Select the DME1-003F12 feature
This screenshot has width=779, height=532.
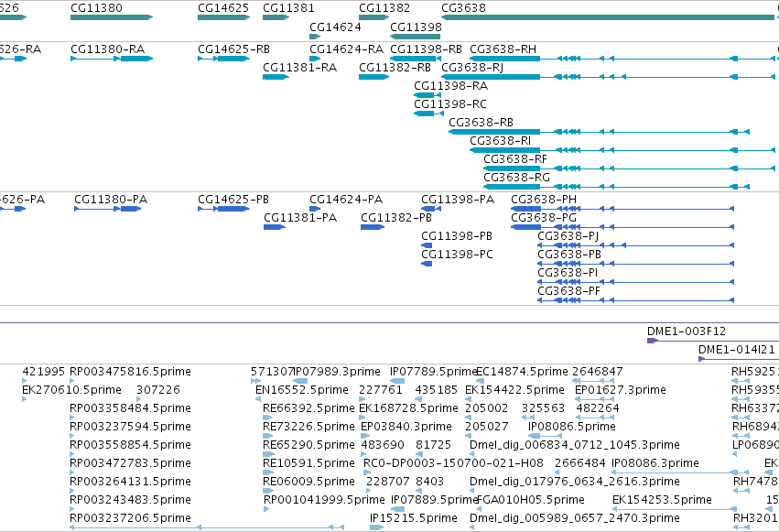(713, 341)
